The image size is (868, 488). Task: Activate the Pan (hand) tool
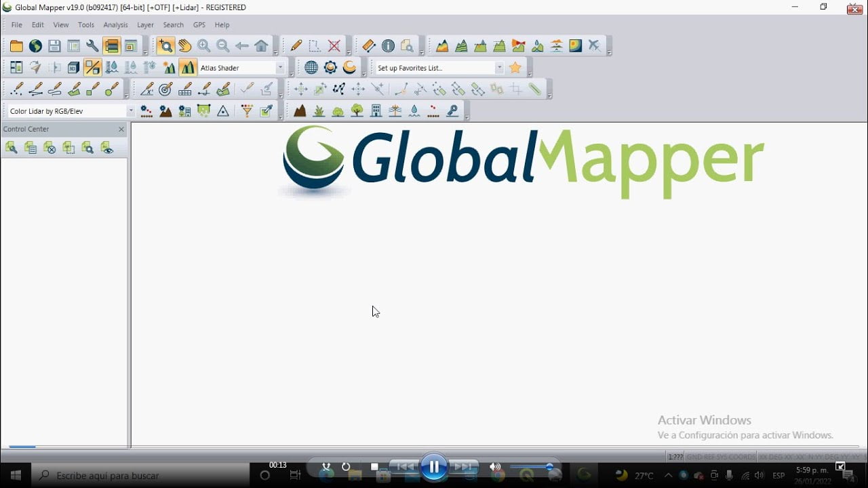tap(184, 45)
